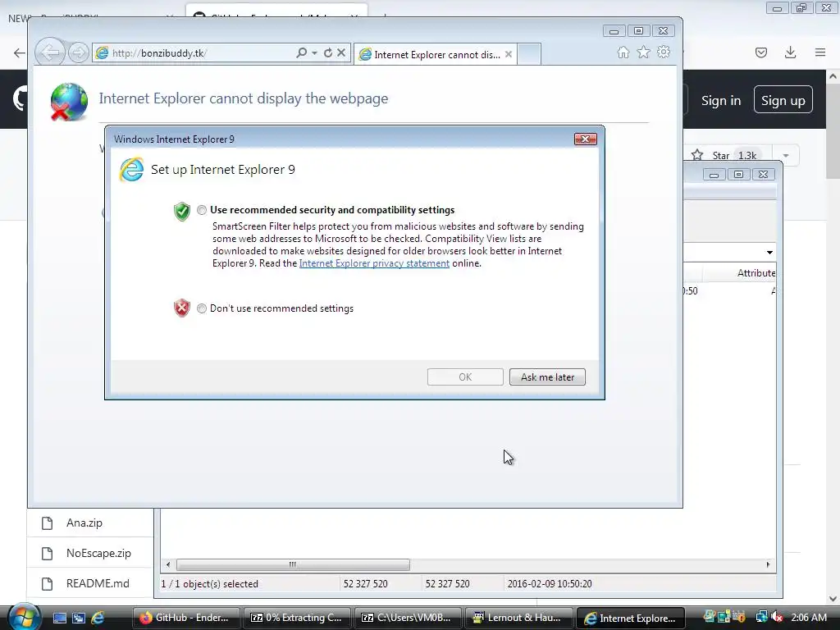
Task: Open the Firefox hamburger menu
Action: point(820,52)
